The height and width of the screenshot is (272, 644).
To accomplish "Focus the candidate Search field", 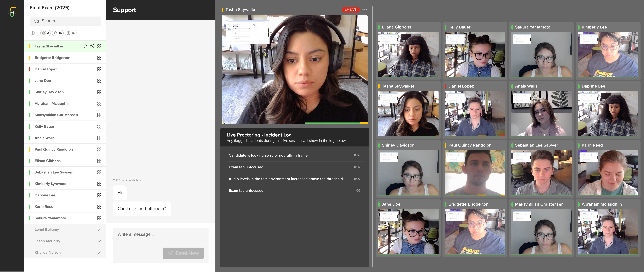I will click(x=65, y=21).
